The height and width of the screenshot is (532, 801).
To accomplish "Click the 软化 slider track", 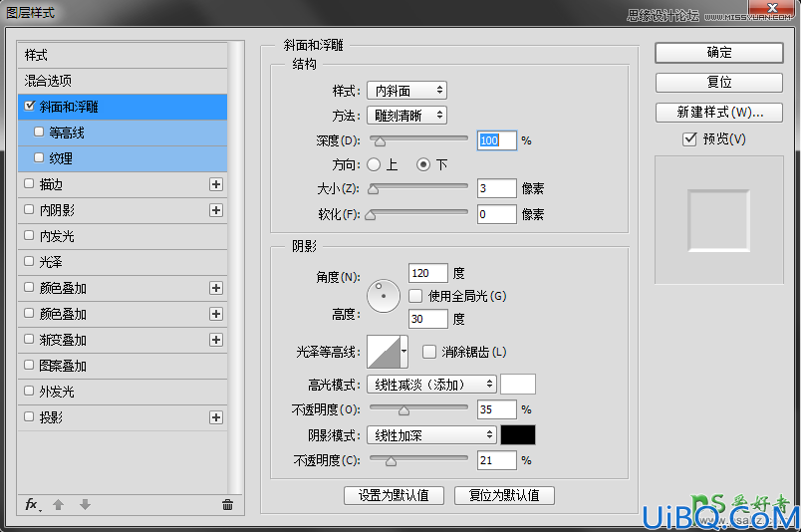I will (x=418, y=211).
